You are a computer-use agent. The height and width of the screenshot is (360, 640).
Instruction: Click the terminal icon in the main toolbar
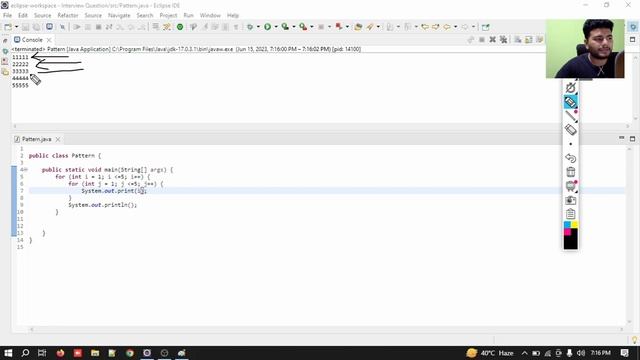point(49,27)
